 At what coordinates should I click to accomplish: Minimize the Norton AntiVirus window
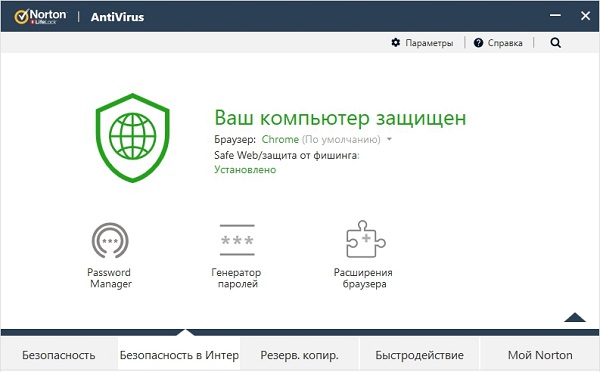(x=555, y=16)
